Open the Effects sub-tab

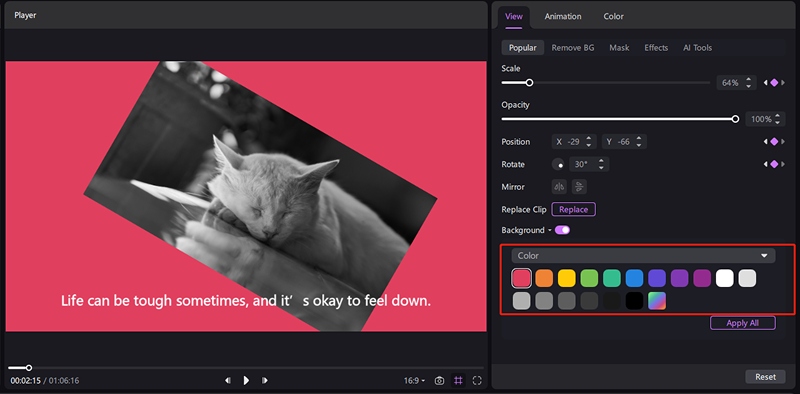pos(656,47)
